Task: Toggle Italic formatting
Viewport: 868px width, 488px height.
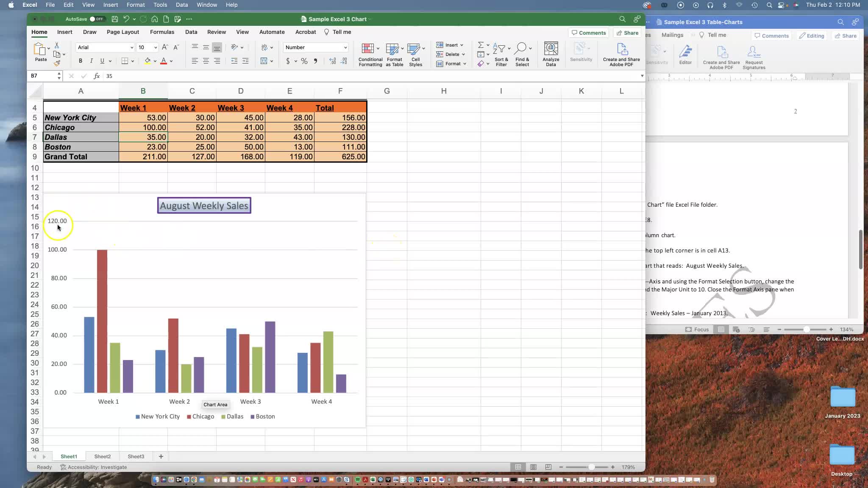Action: pyautogui.click(x=91, y=61)
